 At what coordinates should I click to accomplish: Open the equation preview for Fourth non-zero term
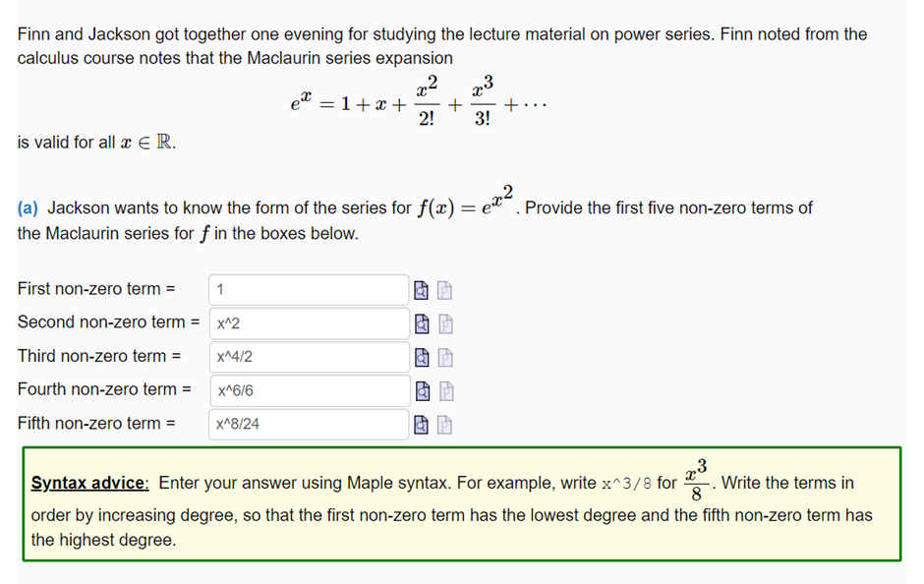[421, 390]
